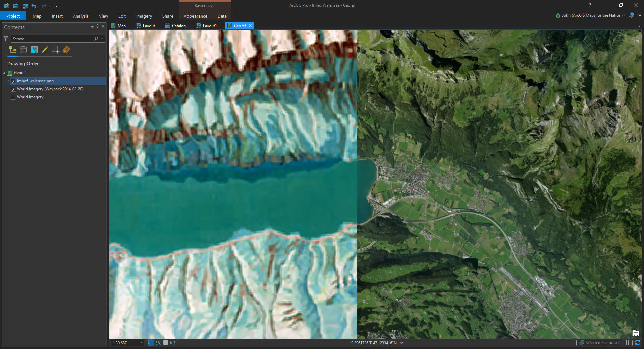Click the coordinate readout 9.2961726°E 47.1233416°N
Viewport: 644px width, 349px height.
(x=374, y=343)
